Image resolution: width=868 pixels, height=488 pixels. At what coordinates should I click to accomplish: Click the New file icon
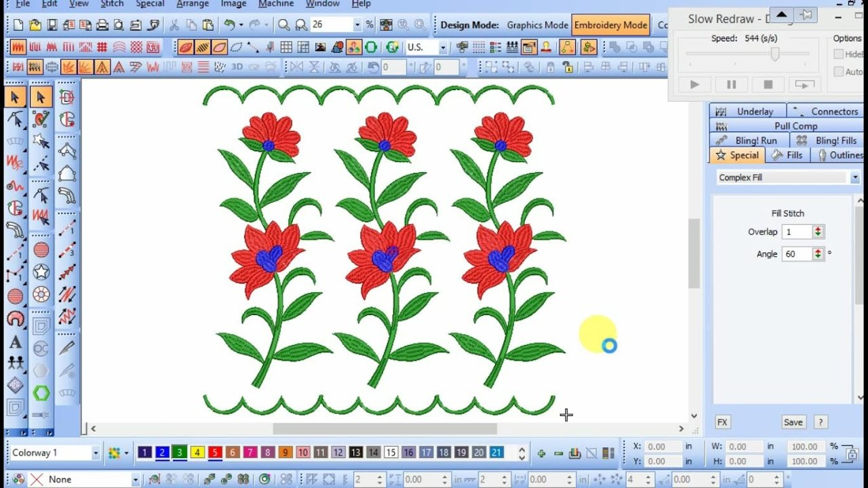click(x=18, y=25)
